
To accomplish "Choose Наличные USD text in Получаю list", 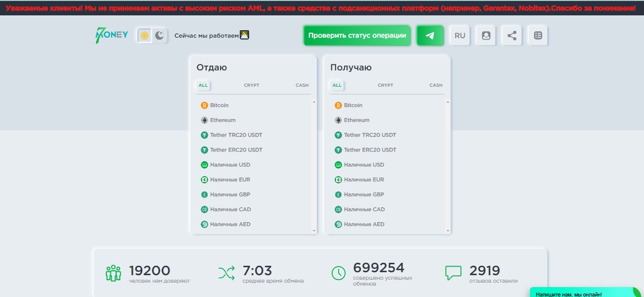I will coord(364,165).
